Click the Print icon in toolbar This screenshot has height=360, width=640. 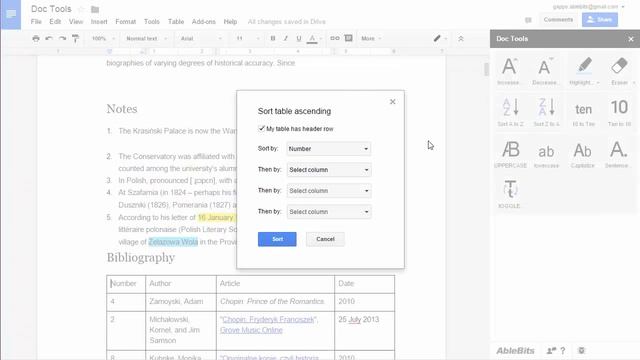(36, 38)
